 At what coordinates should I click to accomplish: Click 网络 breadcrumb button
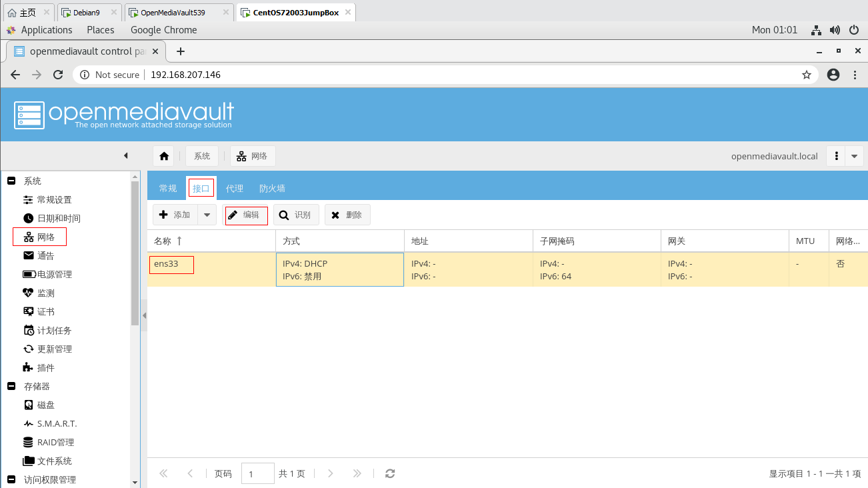pos(253,156)
